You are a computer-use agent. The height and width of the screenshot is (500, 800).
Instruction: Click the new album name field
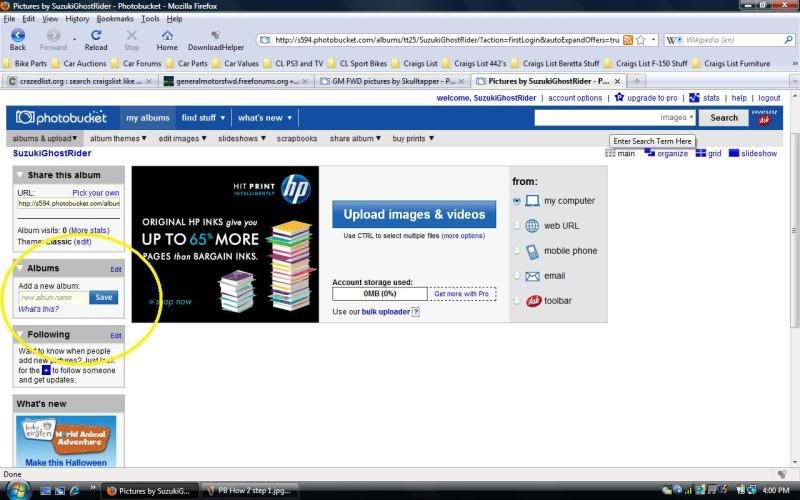pos(53,297)
